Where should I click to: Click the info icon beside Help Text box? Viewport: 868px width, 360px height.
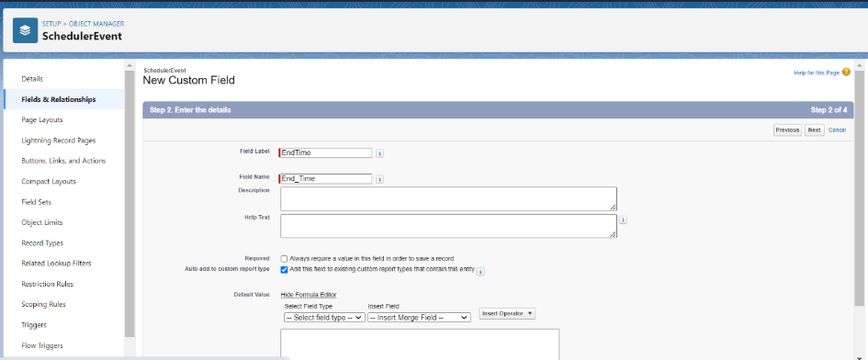(x=623, y=219)
